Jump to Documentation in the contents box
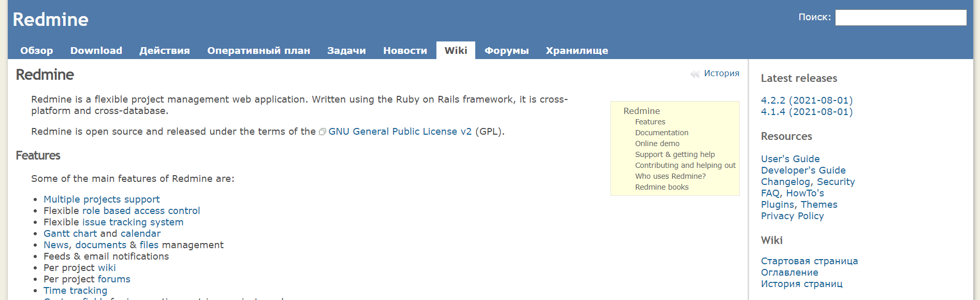The image size is (980, 300). click(662, 133)
